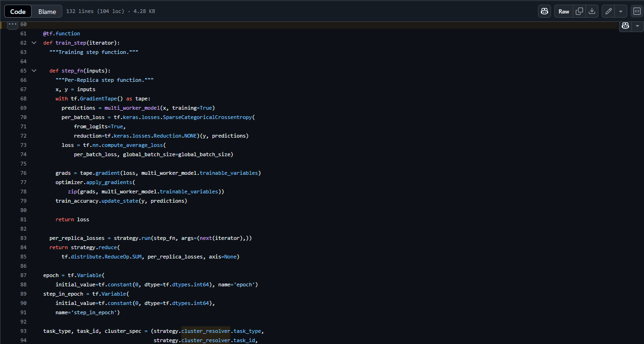
Task: Open Copilot chat from the file header
Action: (x=544, y=12)
